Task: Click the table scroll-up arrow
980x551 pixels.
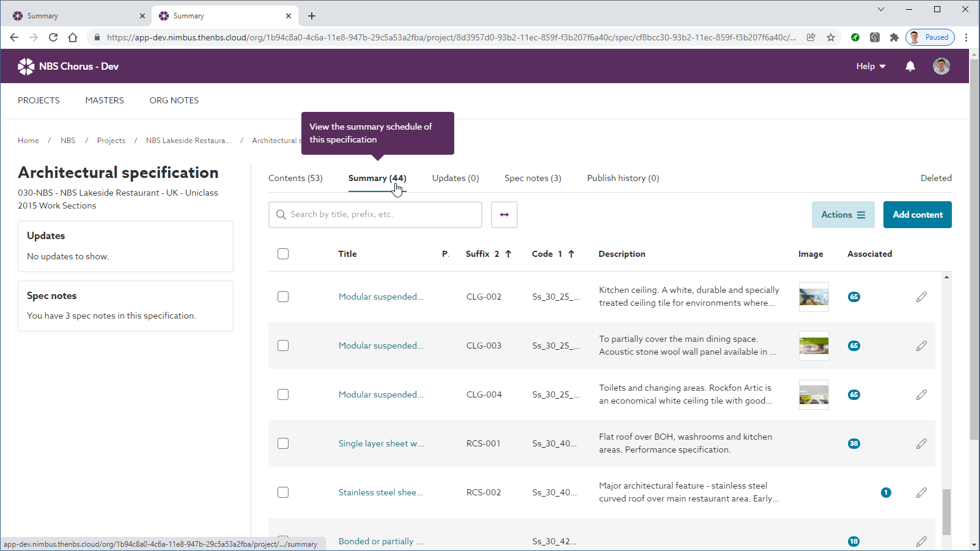Action: tap(946, 277)
